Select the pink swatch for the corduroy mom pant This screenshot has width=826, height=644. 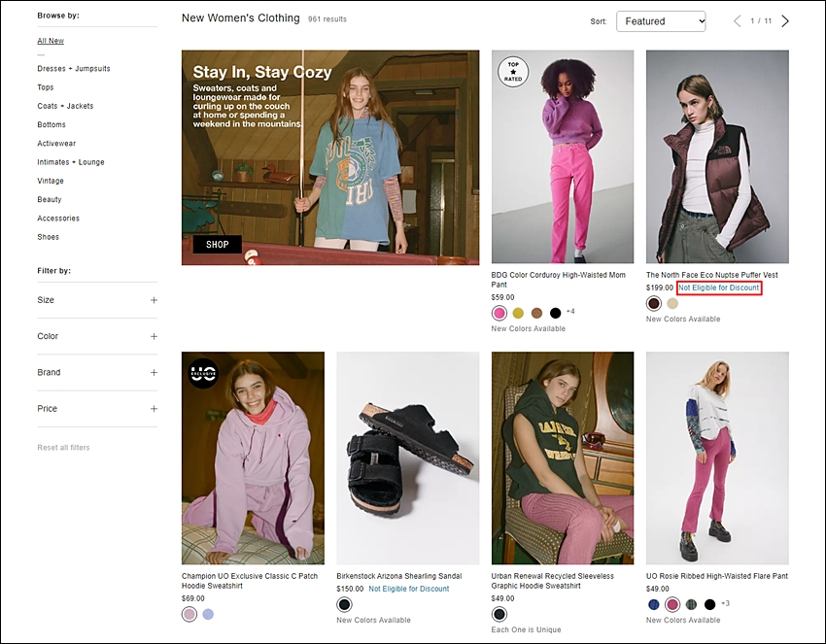pyautogui.click(x=499, y=314)
